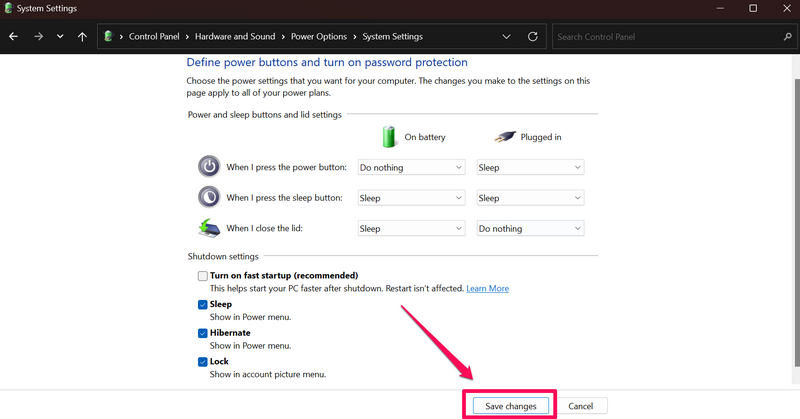This screenshot has height=419, width=800.
Task: Uncheck the Lock checkbox
Action: [x=202, y=361]
